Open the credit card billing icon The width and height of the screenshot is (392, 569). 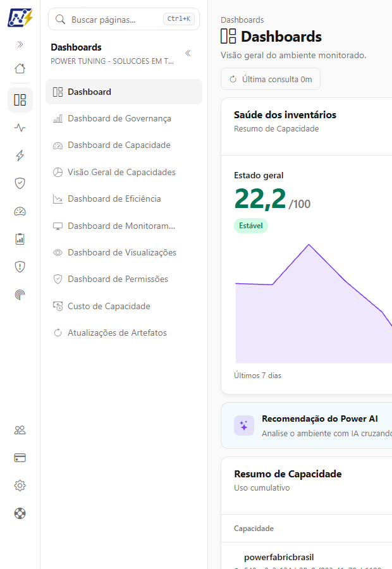(x=20, y=458)
